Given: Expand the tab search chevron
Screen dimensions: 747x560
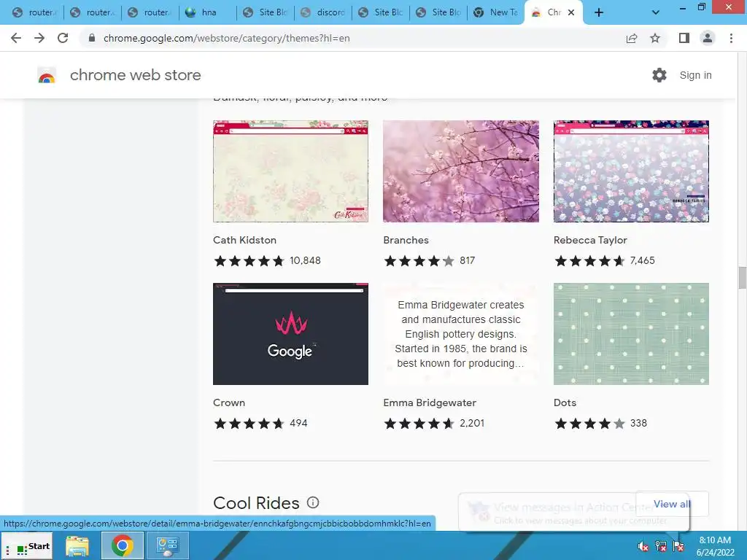Looking at the screenshot, I should click(x=656, y=12).
